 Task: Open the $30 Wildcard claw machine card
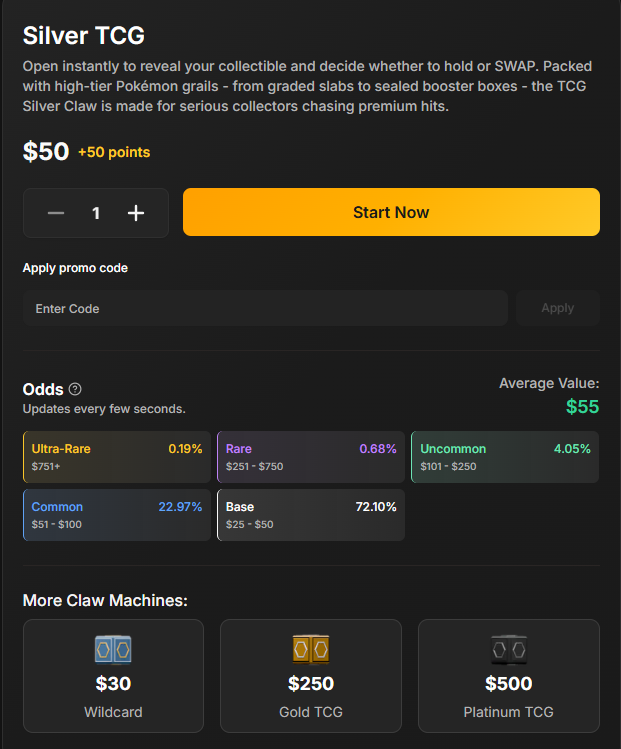point(113,676)
